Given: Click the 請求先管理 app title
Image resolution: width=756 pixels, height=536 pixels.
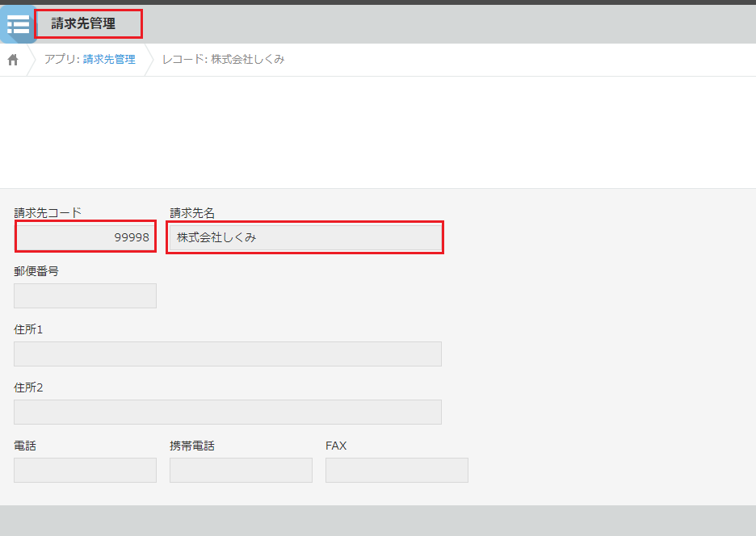Looking at the screenshot, I should pos(83,23).
